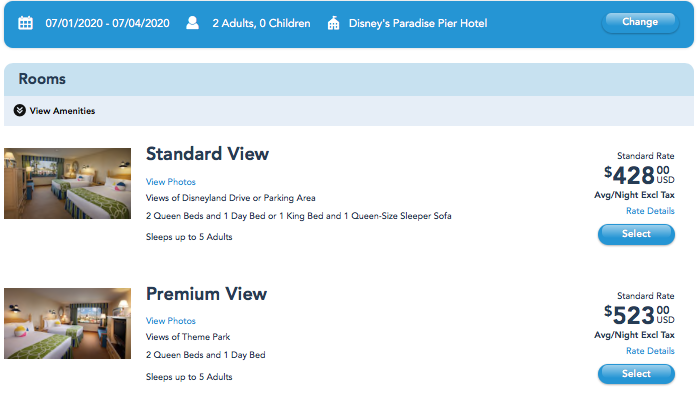Click the View Amenities label
The height and width of the screenshot is (410, 698).
tap(62, 111)
